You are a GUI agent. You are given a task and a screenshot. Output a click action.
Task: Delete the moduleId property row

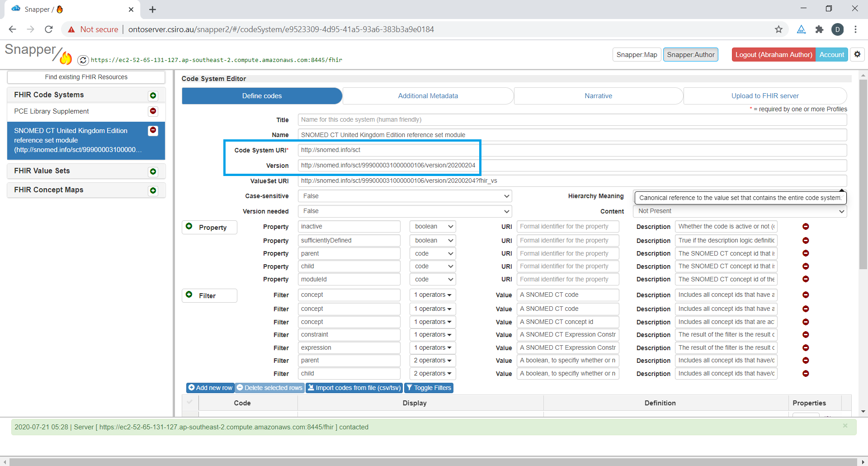tap(806, 279)
